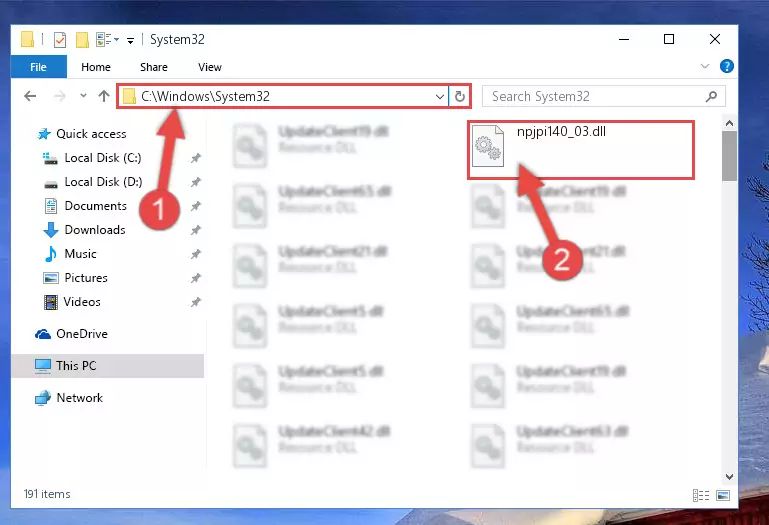This screenshot has height=525, width=769.
Task: Click the OneDrive cloud icon
Action: (x=43, y=334)
